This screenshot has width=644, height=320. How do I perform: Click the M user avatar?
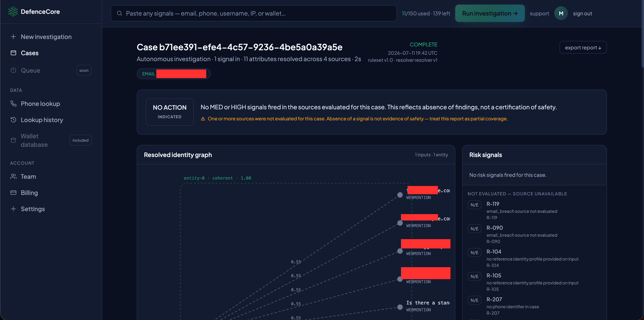point(561,13)
